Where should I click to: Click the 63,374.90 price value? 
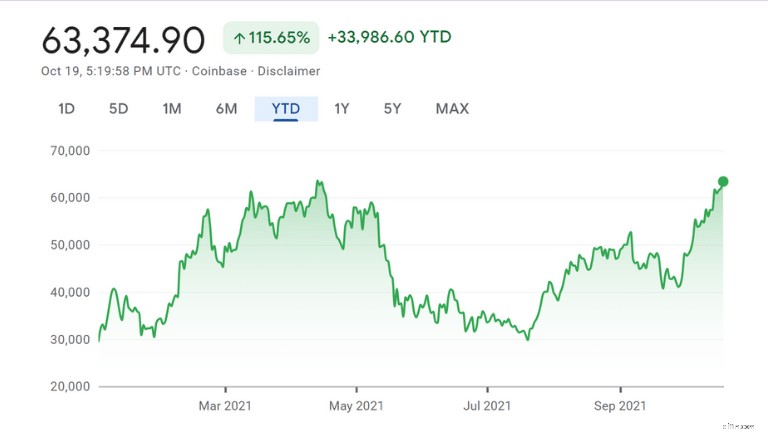123,40
